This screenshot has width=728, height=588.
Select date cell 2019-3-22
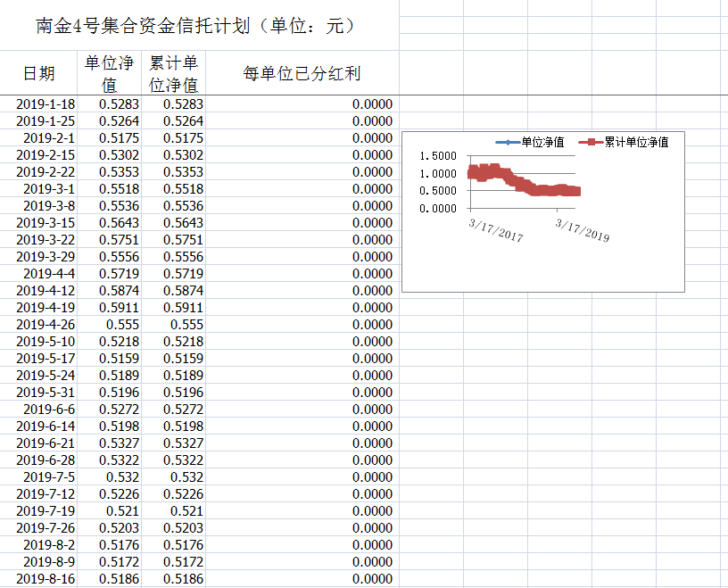coord(38,240)
